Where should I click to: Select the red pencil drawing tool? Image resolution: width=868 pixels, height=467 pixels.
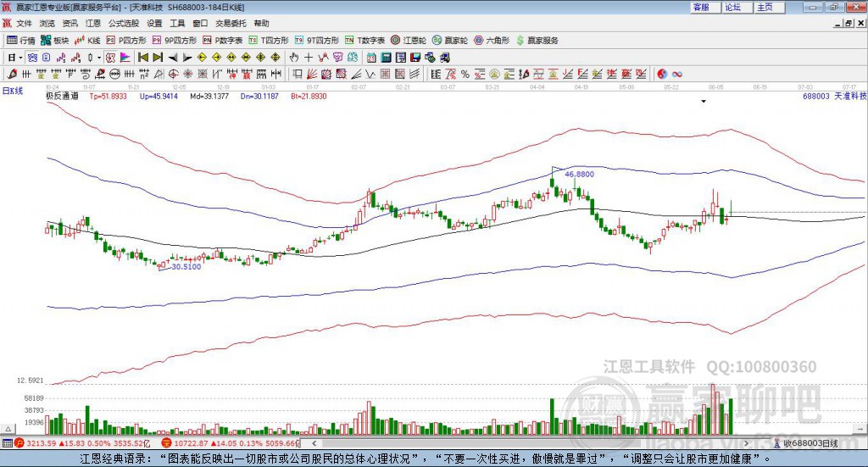click(12, 74)
